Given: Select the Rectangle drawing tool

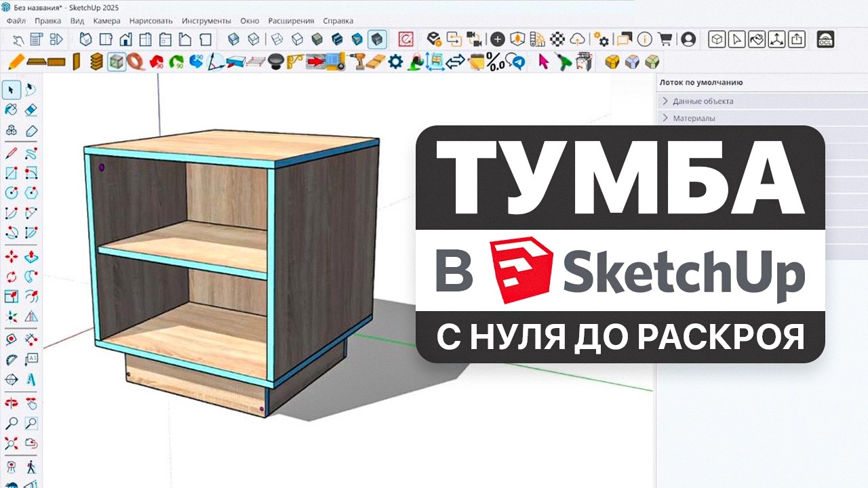Looking at the screenshot, I should click(12, 173).
